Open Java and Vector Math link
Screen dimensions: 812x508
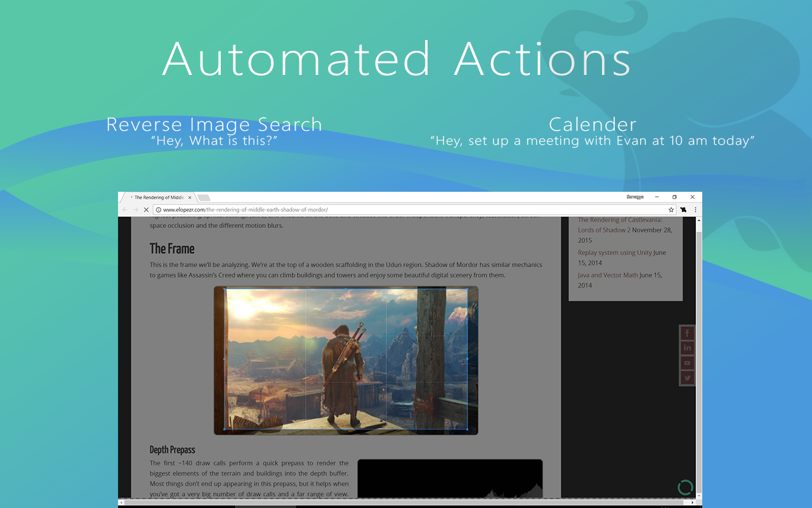tap(608, 275)
